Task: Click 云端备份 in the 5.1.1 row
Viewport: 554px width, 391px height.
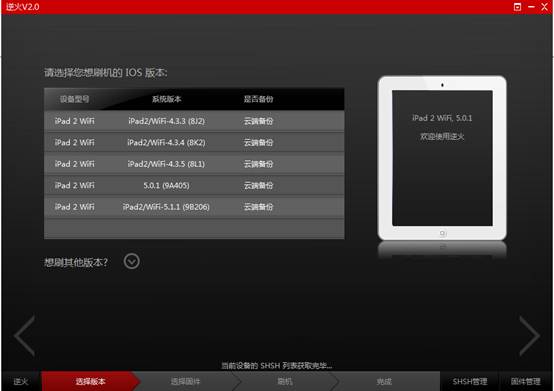Action: (258, 207)
